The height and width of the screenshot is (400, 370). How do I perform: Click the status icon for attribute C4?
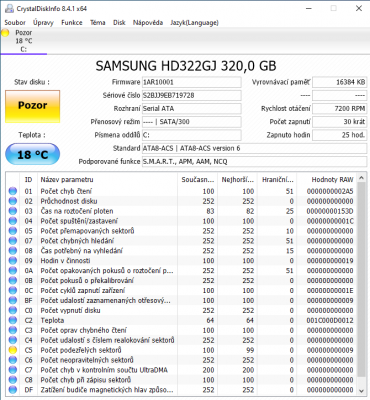[x=13, y=340]
